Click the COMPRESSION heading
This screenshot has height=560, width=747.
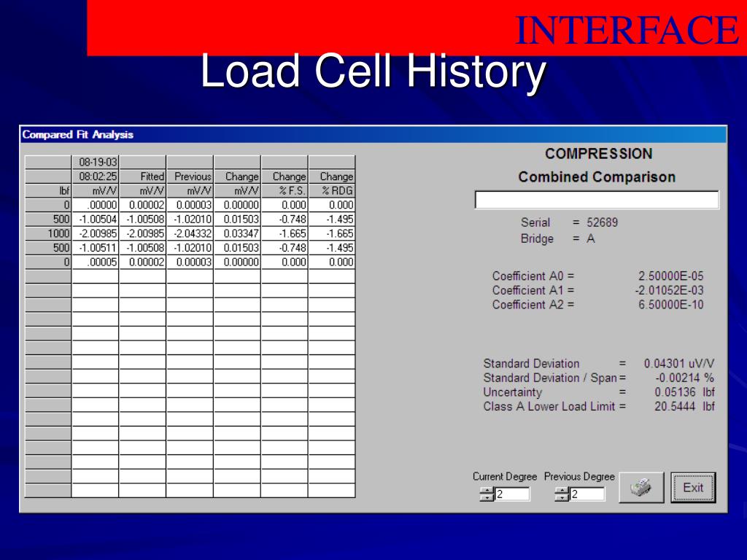click(598, 154)
